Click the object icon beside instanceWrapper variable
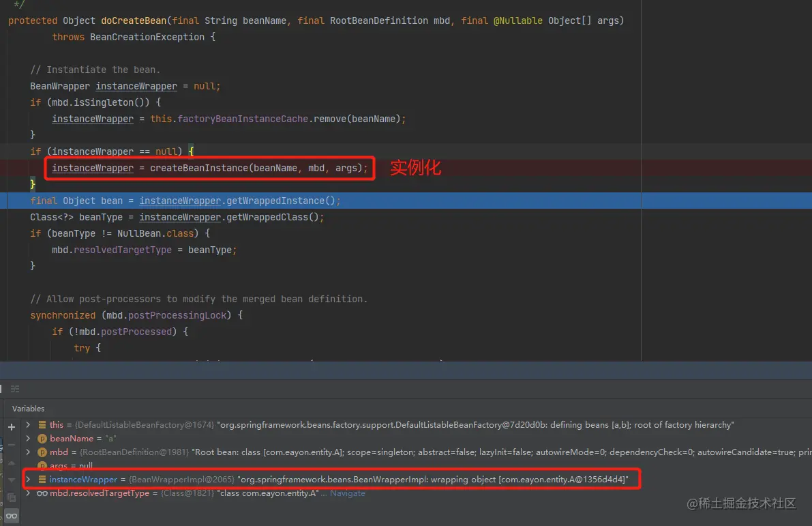812x526 pixels. [x=42, y=480]
